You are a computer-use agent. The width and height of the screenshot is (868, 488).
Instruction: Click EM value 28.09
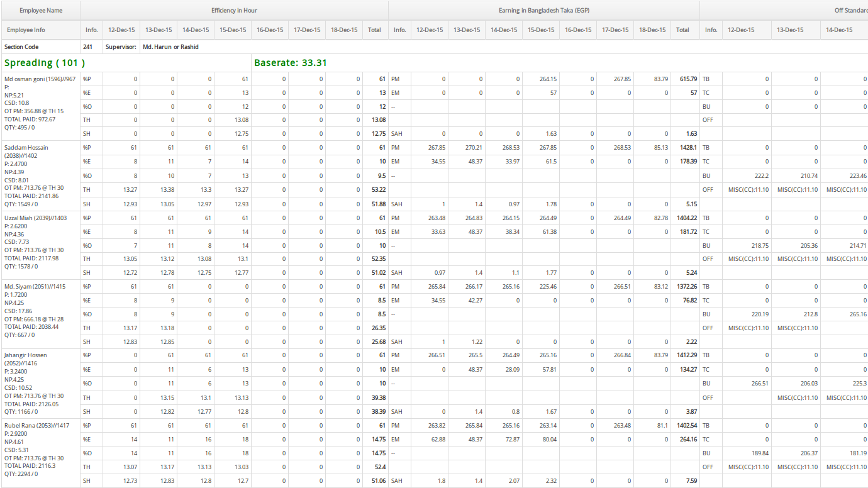pyautogui.click(x=513, y=369)
